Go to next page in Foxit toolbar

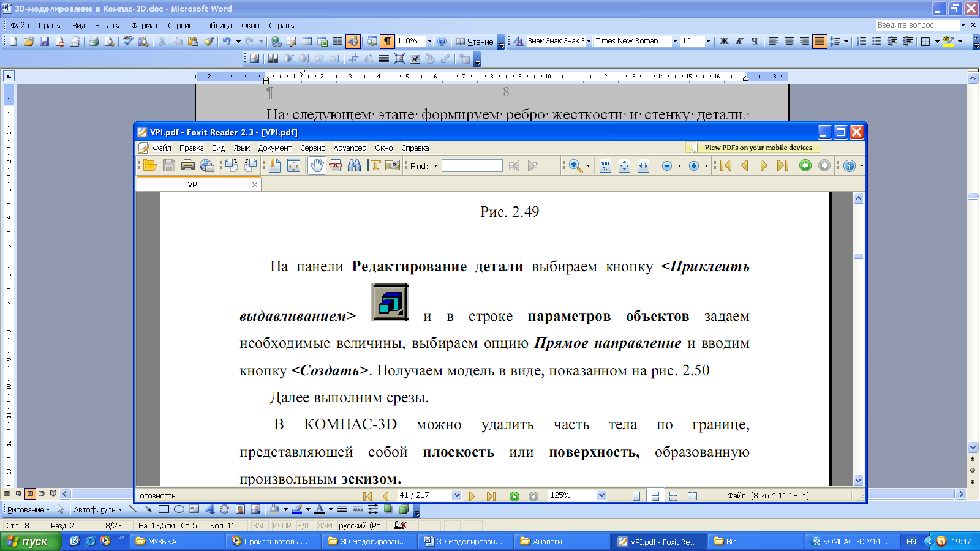click(764, 166)
